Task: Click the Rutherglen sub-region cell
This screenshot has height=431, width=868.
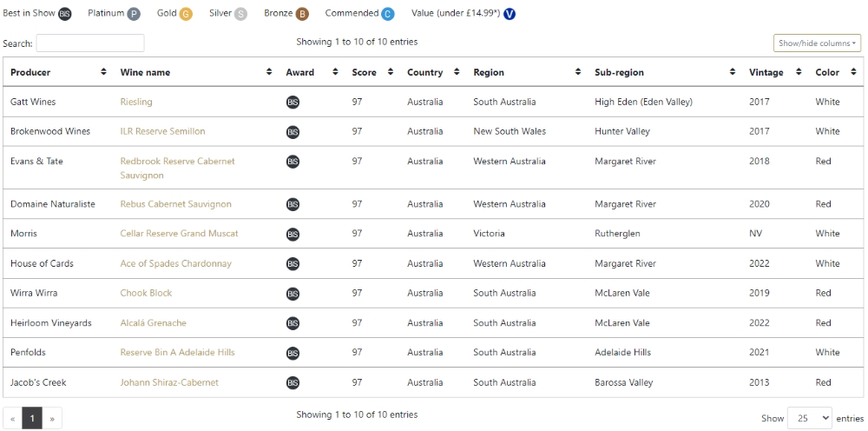Action: click(617, 233)
